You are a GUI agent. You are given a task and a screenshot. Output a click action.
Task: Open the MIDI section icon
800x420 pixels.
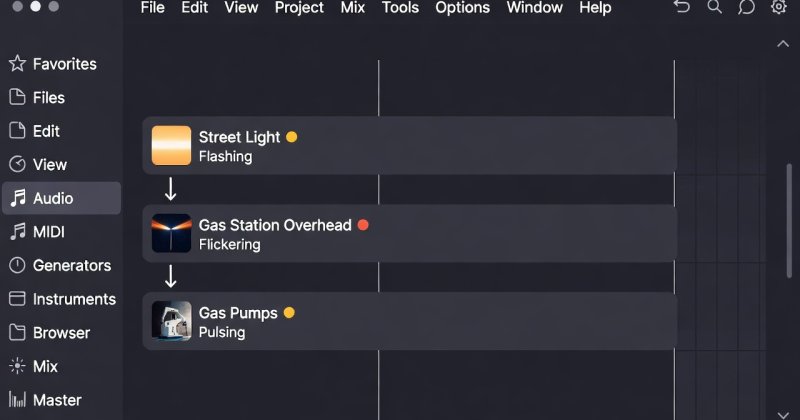pos(18,232)
